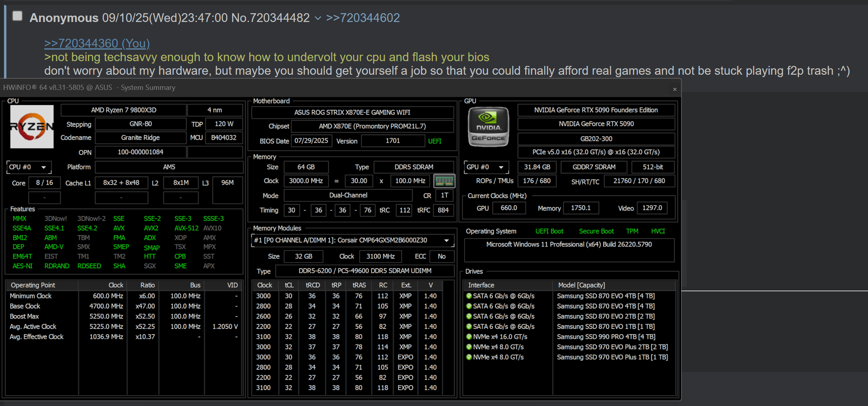868x406 pixels.
Task: Open the CPU #0 selector dropdown
Action: 29,167
